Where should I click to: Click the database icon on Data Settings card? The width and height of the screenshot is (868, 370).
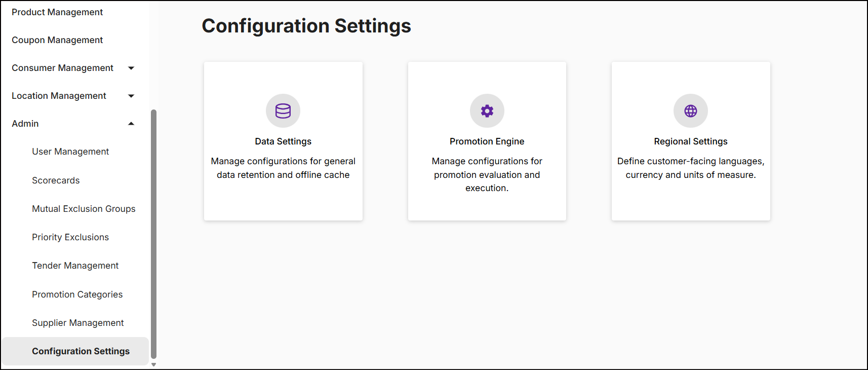[x=283, y=110]
